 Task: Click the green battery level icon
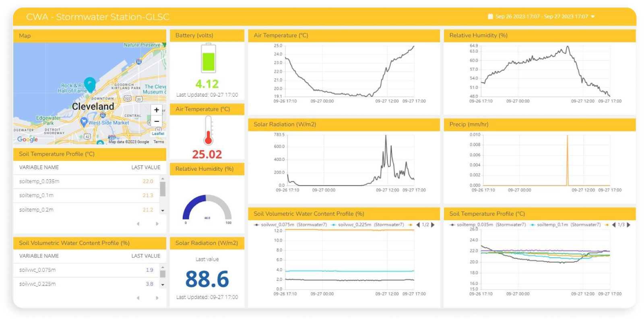pos(208,58)
